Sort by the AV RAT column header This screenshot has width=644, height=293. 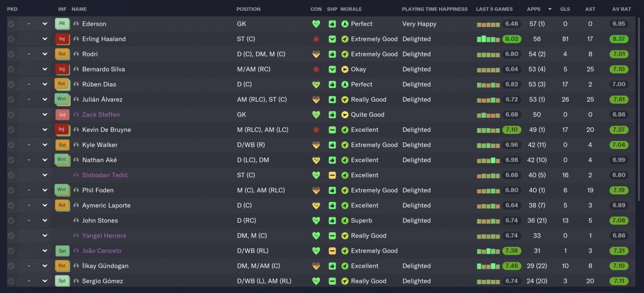621,9
